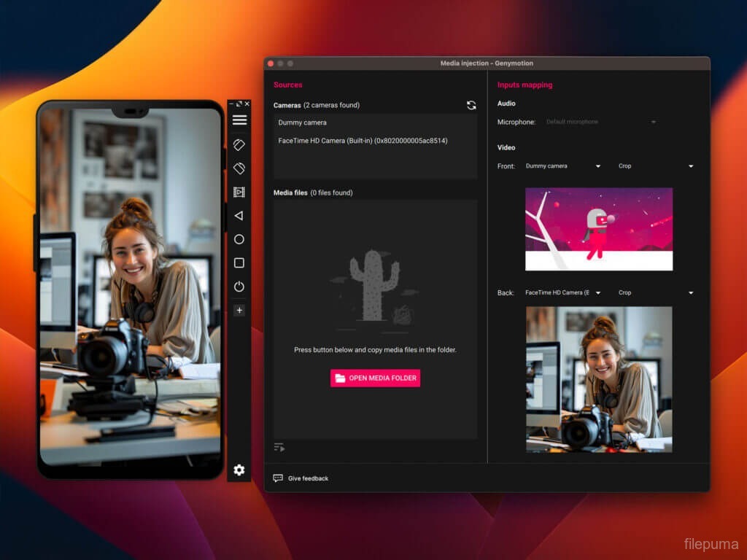Click the Open Media Folder button

pos(375,378)
